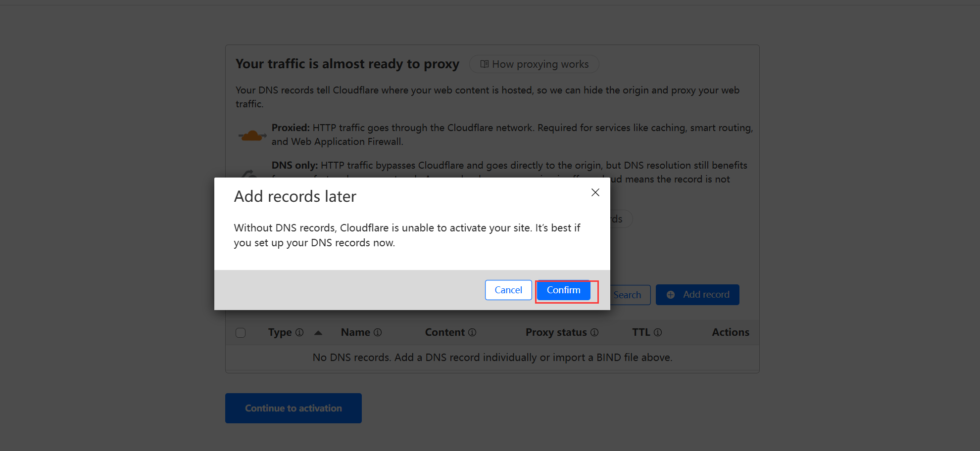
Task: Click the orange Proxied cloud icon
Action: [252, 135]
